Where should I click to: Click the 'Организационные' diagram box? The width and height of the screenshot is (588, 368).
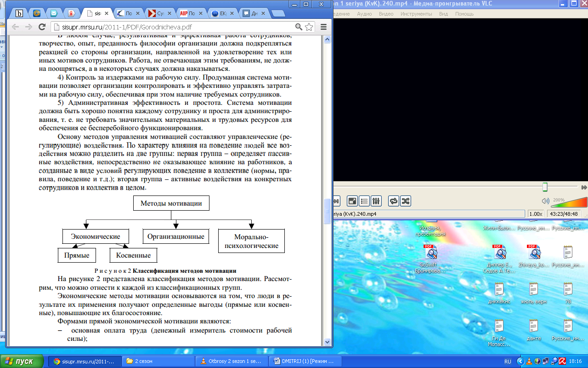[175, 236]
